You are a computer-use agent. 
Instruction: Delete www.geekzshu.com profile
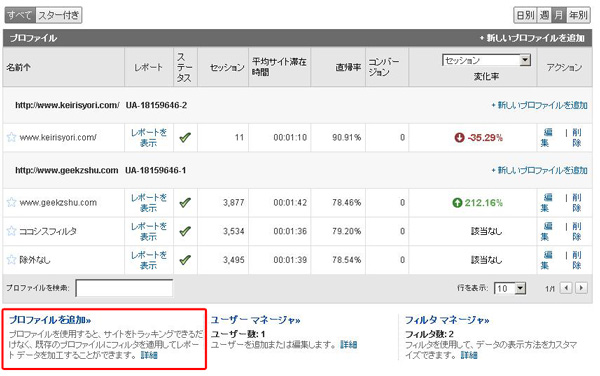(x=577, y=202)
